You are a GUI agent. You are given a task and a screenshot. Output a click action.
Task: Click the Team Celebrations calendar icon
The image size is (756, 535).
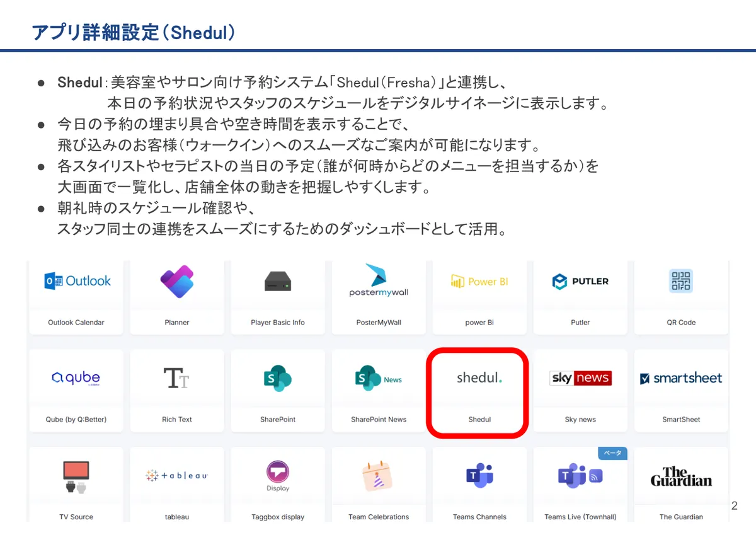[x=379, y=476]
